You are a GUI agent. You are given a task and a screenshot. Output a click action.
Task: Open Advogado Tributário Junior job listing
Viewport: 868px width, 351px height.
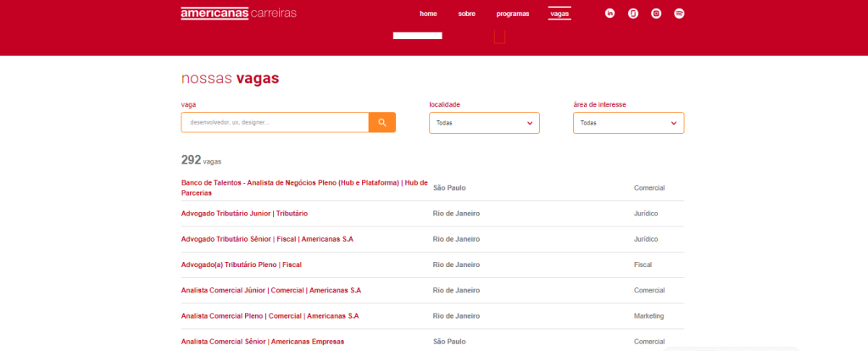click(244, 213)
